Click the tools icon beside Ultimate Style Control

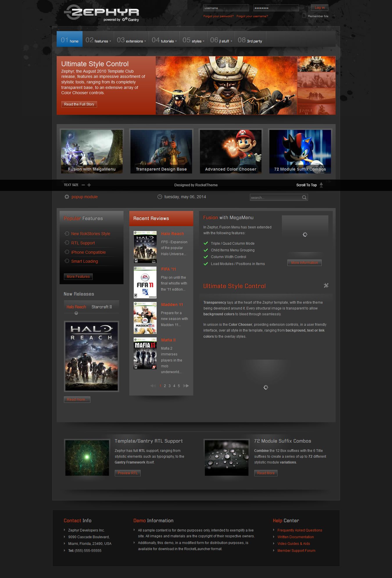click(326, 285)
